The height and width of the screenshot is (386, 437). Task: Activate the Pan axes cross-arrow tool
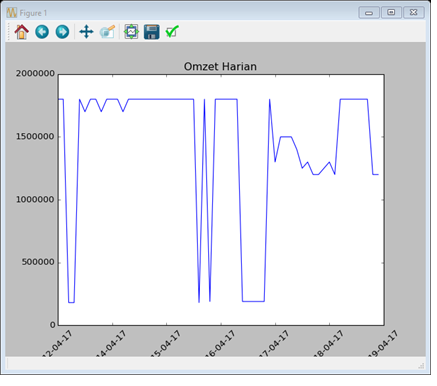coord(86,32)
